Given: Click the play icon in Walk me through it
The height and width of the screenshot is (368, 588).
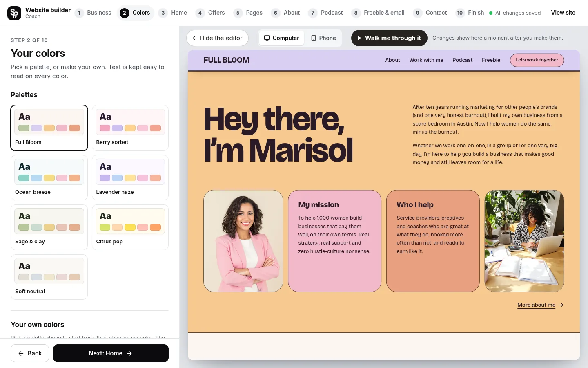Looking at the screenshot, I should pyautogui.click(x=359, y=38).
